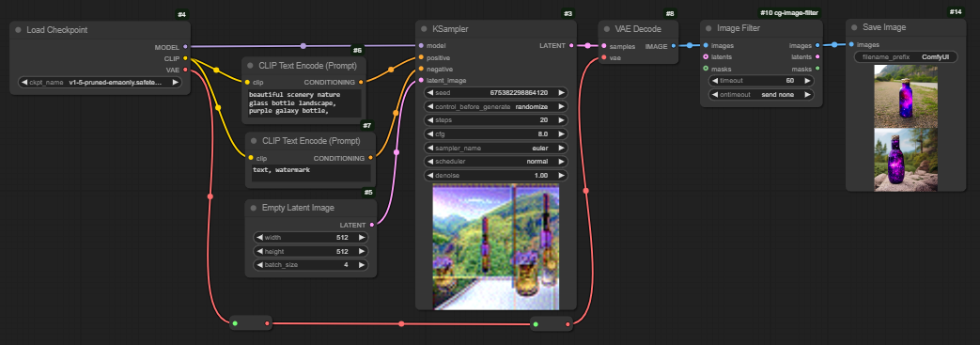Click the latent_image input port on KSampler

(x=421, y=80)
